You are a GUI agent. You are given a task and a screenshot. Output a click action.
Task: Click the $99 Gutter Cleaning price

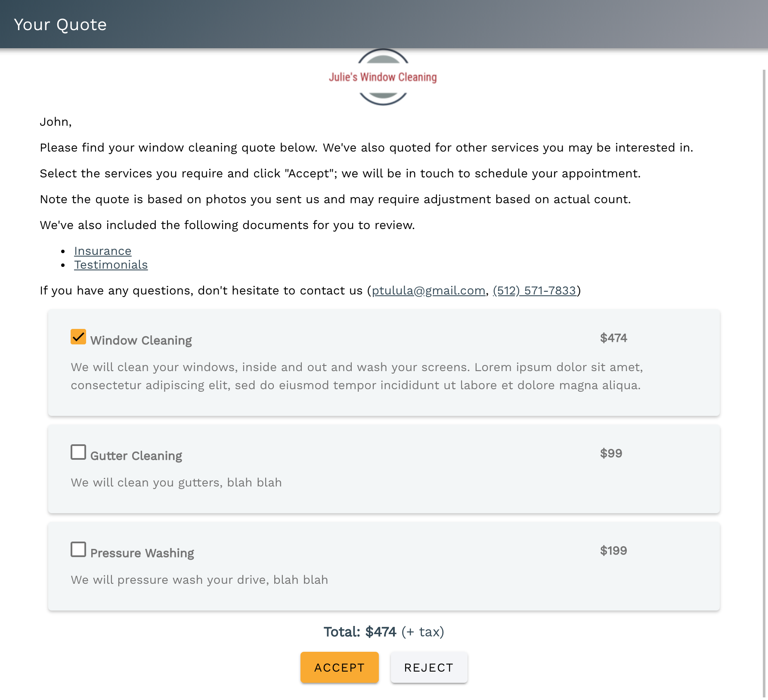[x=611, y=453]
